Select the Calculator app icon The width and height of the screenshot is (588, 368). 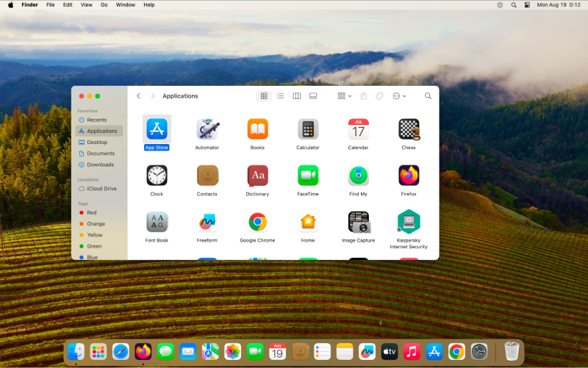pyautogui.click(x=308, y=129)
